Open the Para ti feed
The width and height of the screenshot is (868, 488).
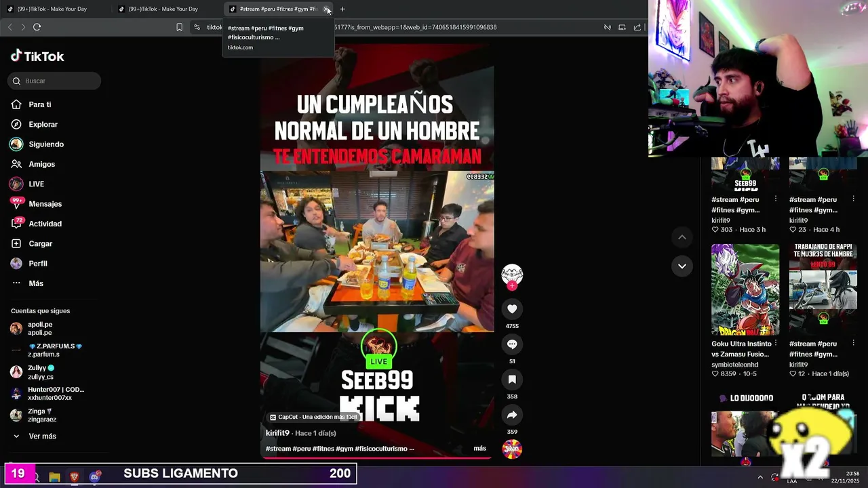tap(31, 104)
